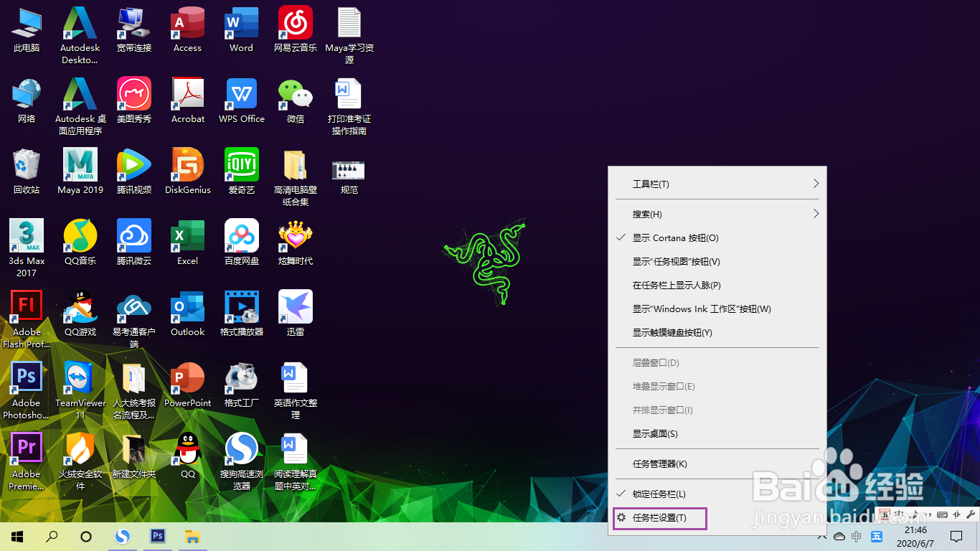Switch to Photoshop on taskbar
This screenshot has width=980, height=551.
[158, 536]
